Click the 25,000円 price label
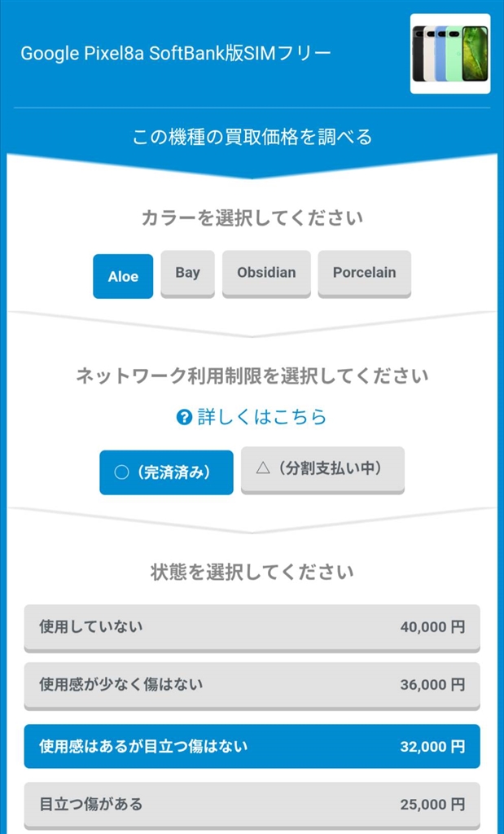 (432, 805)
